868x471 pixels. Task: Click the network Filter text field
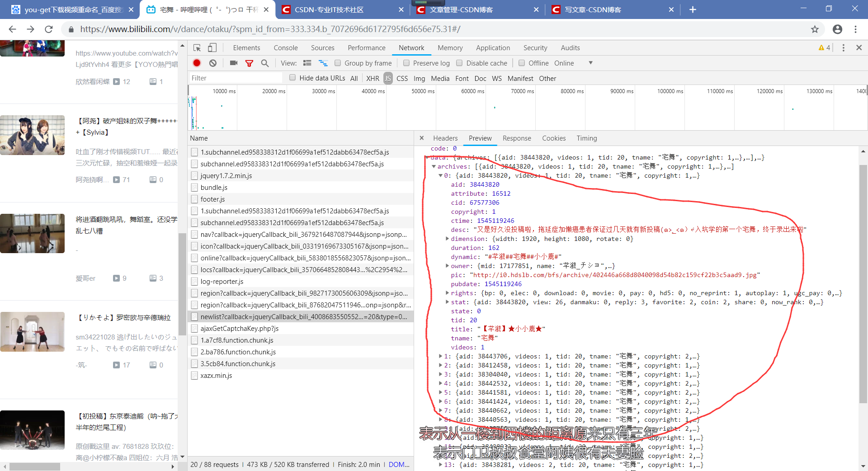click(236, 78)
